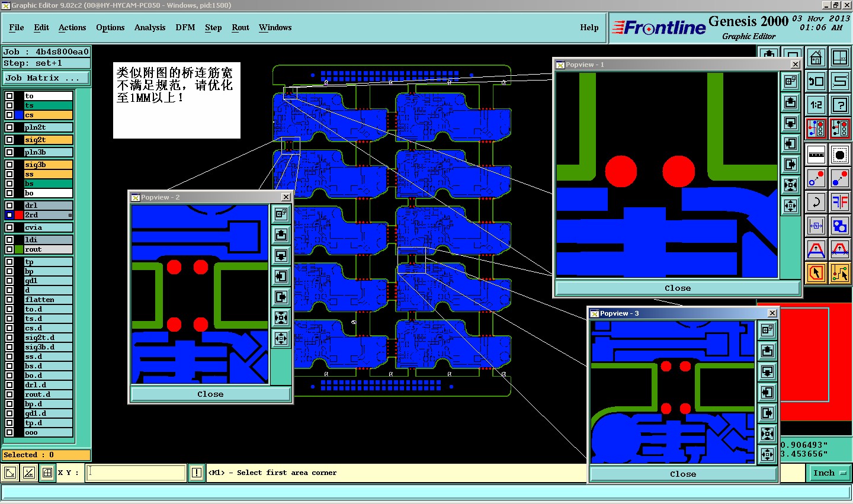Click the left red-bordered net display icon

tap(816, 129)
